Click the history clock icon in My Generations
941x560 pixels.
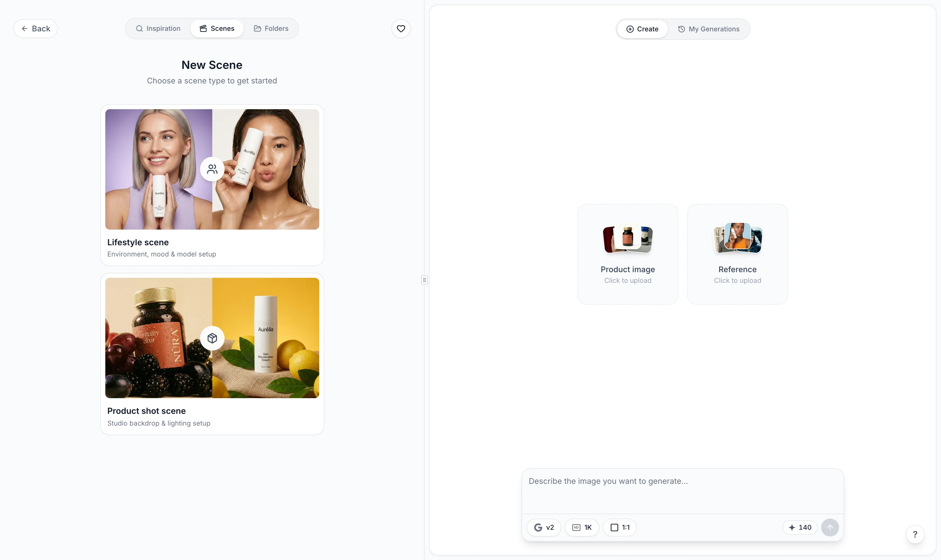pos(681,29)
